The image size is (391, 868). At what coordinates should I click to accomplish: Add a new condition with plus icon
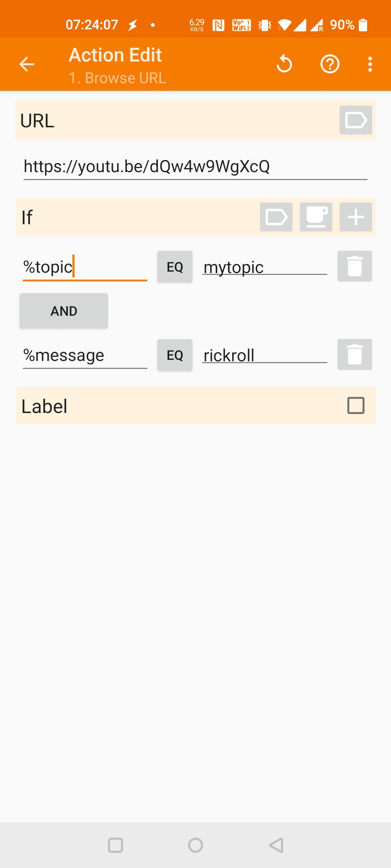[356, 217]
